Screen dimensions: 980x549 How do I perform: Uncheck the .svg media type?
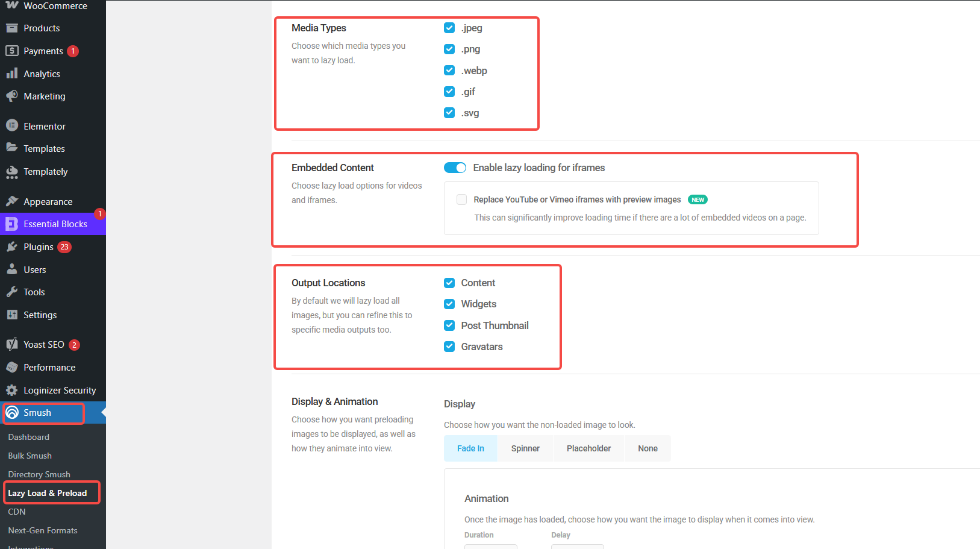tap(449, 113)
